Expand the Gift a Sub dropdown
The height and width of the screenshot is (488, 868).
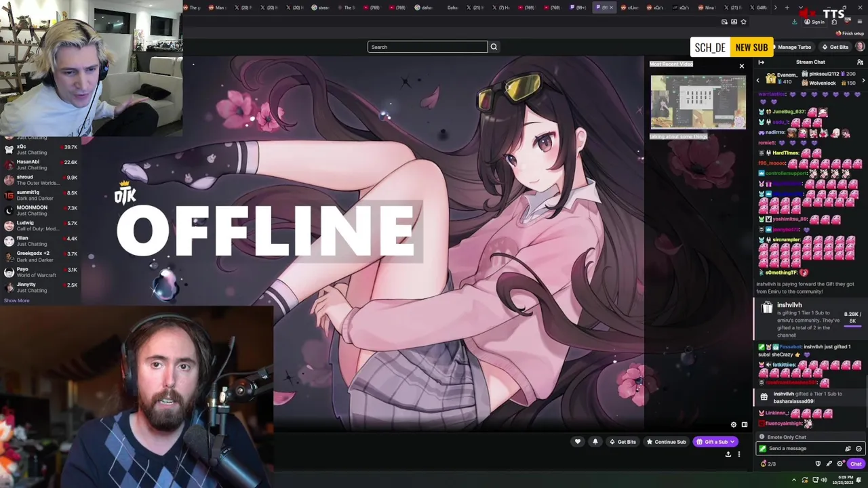[732, 442]
